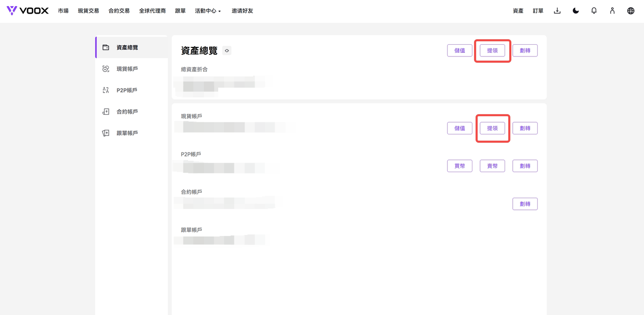Open 訂單 in the header
The height and width of the screenshot is (315, 644).
pos(538,11)
